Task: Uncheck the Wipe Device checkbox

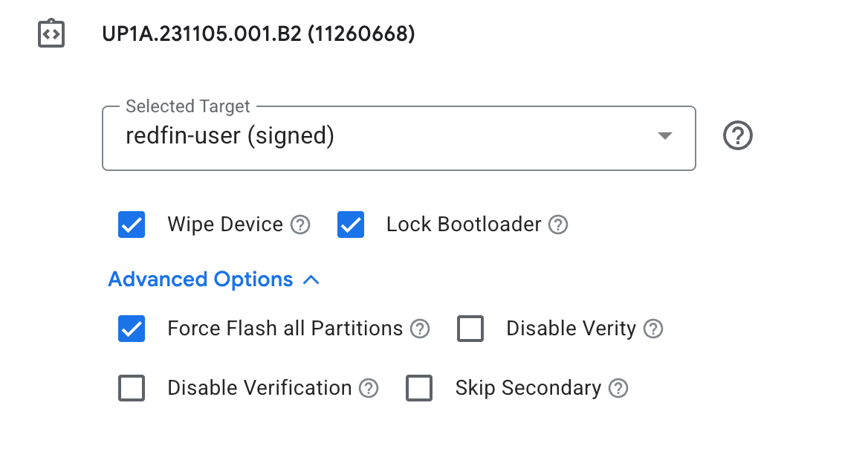Action: point(132,225)
